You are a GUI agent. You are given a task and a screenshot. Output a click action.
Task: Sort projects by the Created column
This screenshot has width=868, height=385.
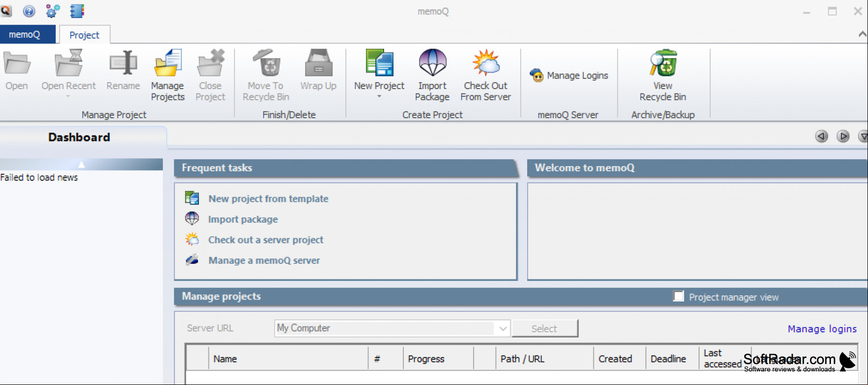tap(619, 358)
